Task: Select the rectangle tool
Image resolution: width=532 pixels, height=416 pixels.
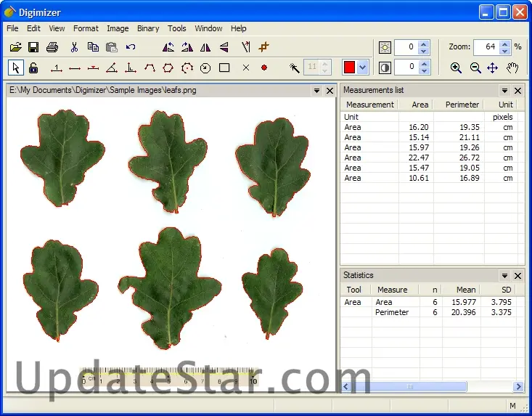Action: click(x=224, y=68)
